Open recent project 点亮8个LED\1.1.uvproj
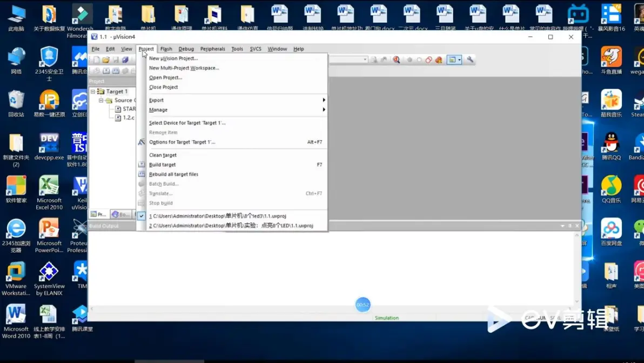Viewport: 644px width, 363px height. tap(232, 225)
